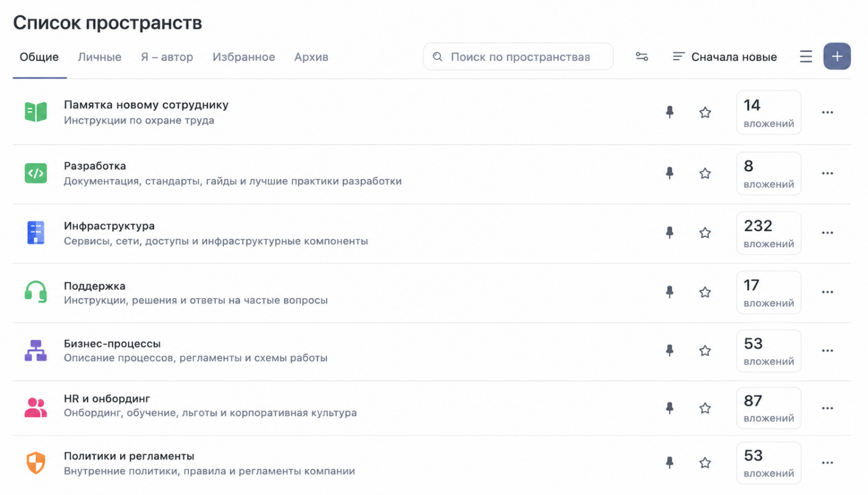Click the server icon of 'Инфраструктура'

(36, 233)
